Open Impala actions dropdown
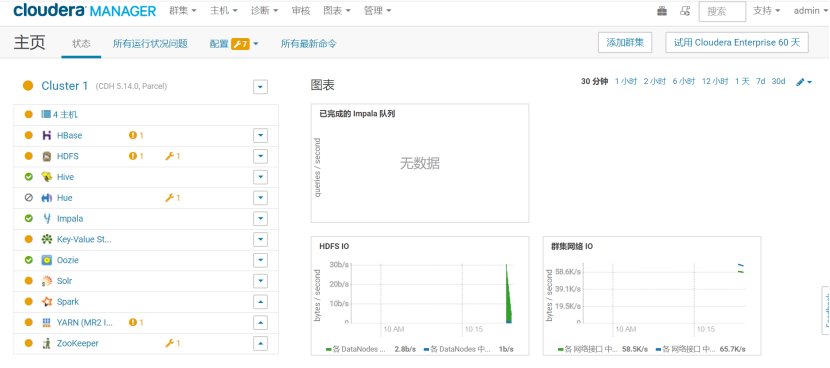 pos(260,219)
